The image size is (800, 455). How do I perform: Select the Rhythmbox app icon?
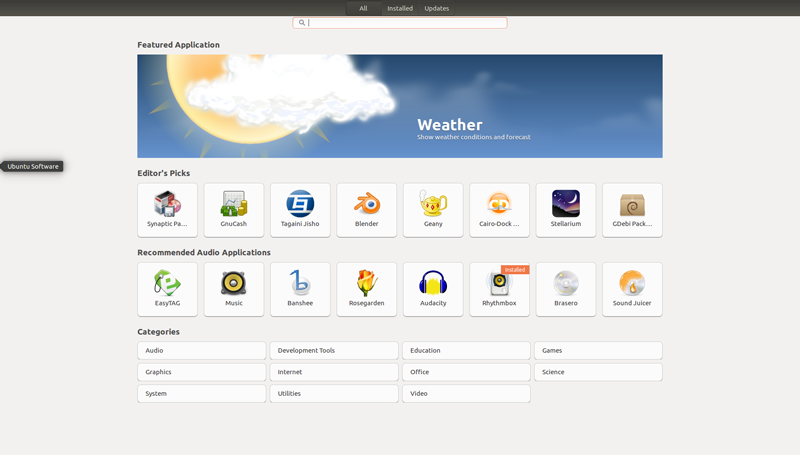click(x=499, y=283)
